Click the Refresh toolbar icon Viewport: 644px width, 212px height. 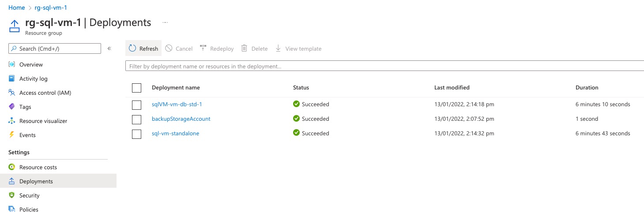click(x=132, y=48)
